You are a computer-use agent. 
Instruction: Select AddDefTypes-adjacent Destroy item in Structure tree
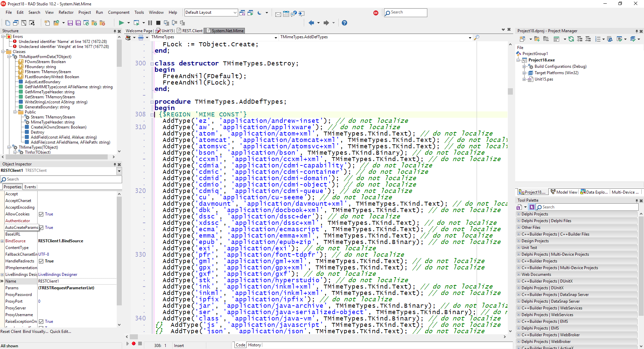(37, 132)
